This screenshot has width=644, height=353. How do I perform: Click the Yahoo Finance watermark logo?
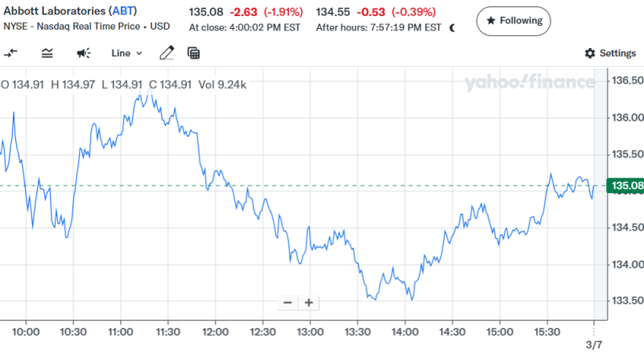tap(529, 82)
